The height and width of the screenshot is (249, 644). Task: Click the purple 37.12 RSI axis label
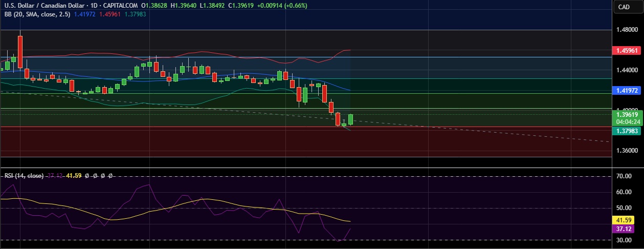[623, 229]
